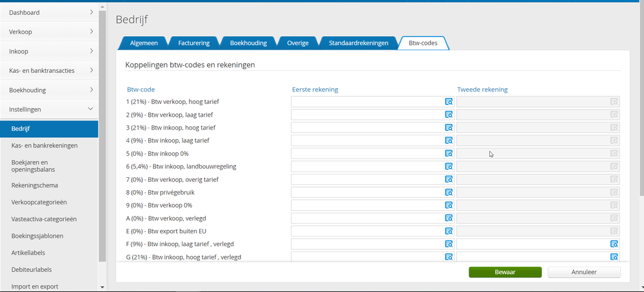Select the Btw-codes tab

(424, 43)
